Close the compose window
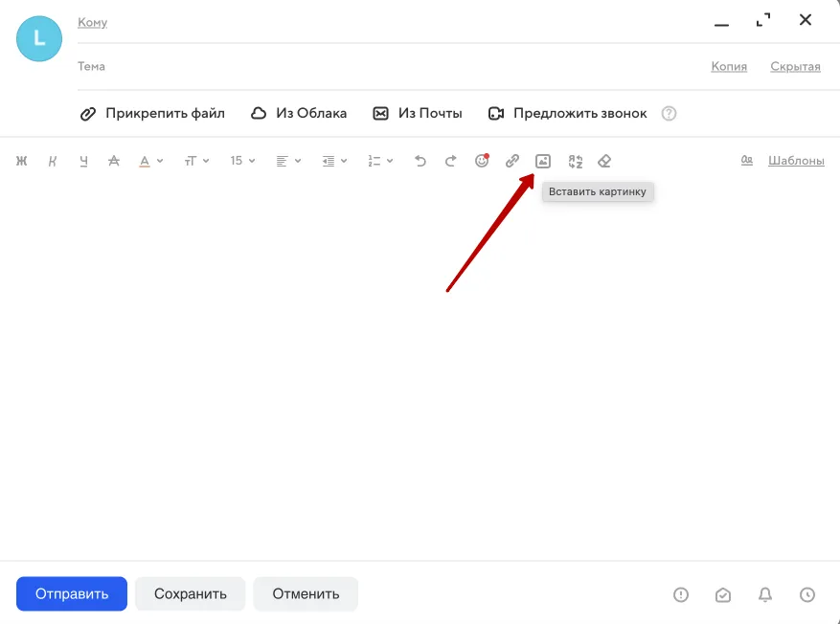The height and width of the screenshot is (624, 840). coord(806,20)
